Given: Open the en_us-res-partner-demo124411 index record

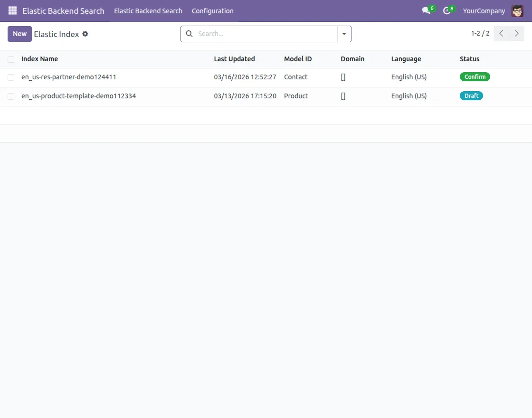Looking at the screenshot, I should click(x=69, y=76).
